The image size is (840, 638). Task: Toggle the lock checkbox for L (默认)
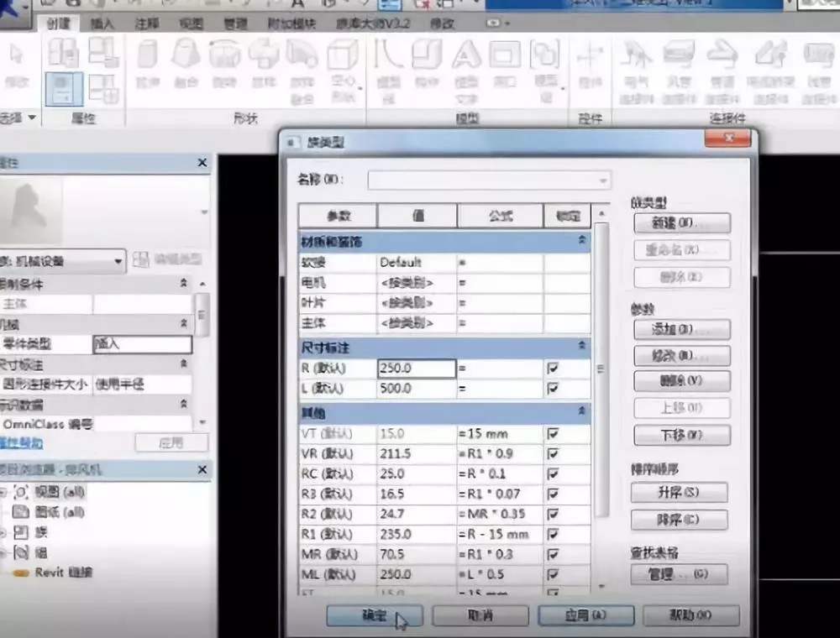553,389
